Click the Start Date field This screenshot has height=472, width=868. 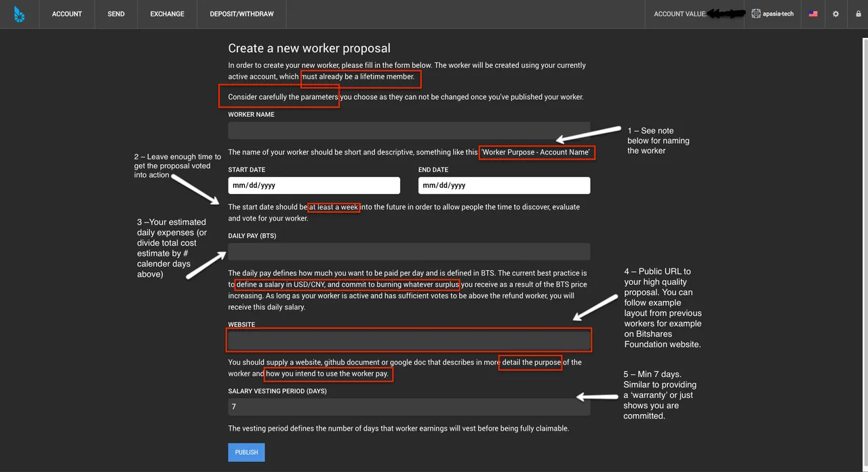314,185
